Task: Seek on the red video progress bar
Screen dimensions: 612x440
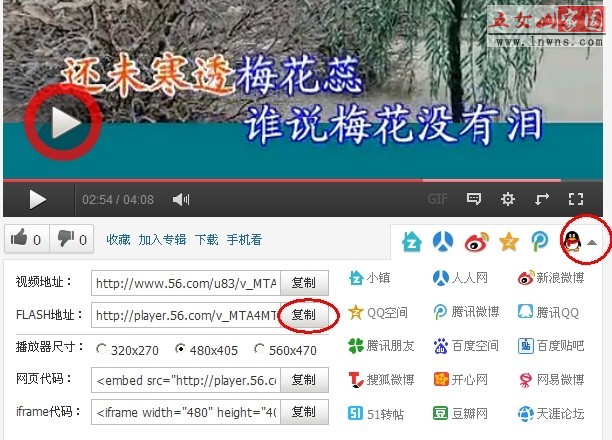Action: (303, 180)
